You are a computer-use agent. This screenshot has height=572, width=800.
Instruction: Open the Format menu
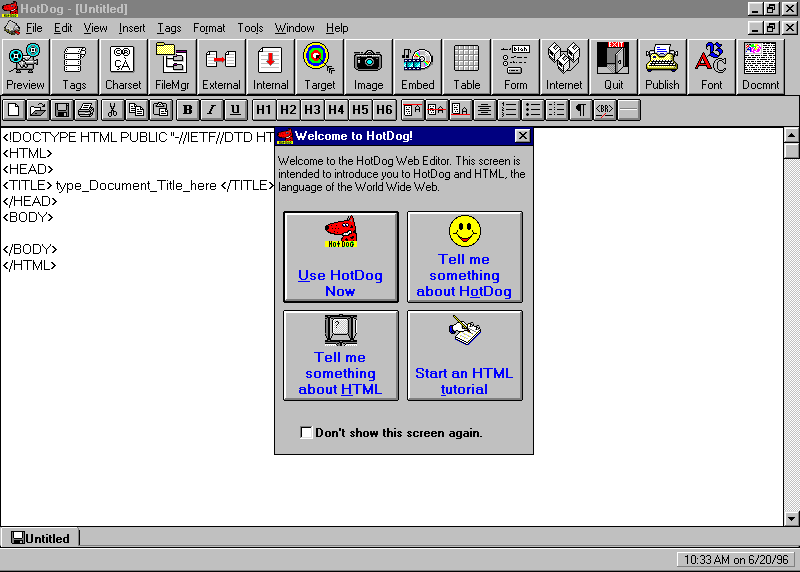(209, 28)
